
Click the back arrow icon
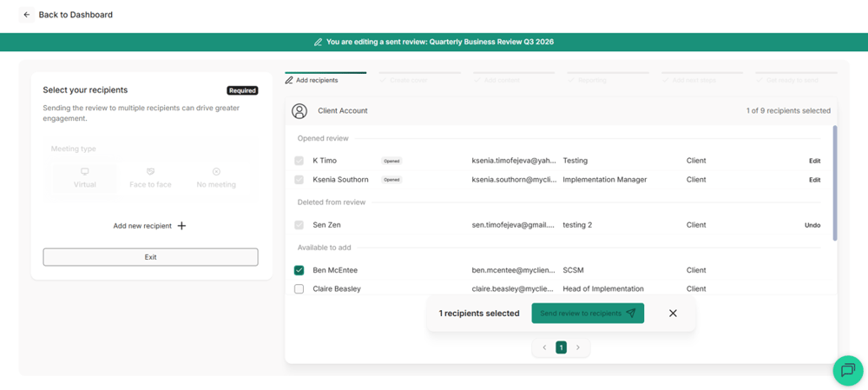point(27,15)
